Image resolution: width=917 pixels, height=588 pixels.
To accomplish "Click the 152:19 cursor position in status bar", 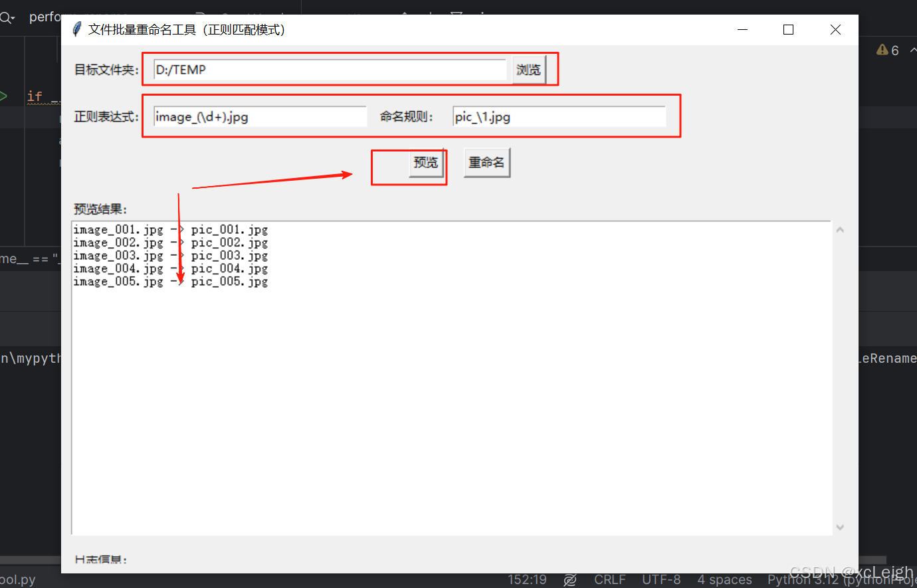I will point(527,579).
